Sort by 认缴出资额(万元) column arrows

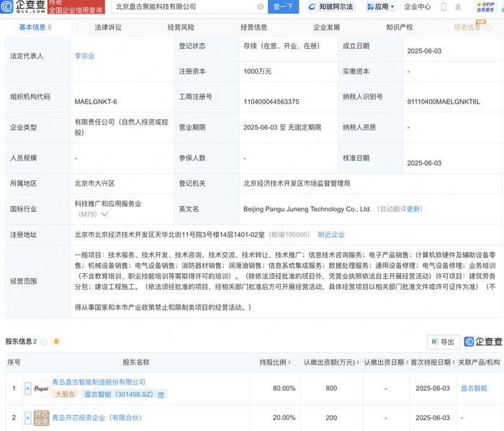[358, 363]
